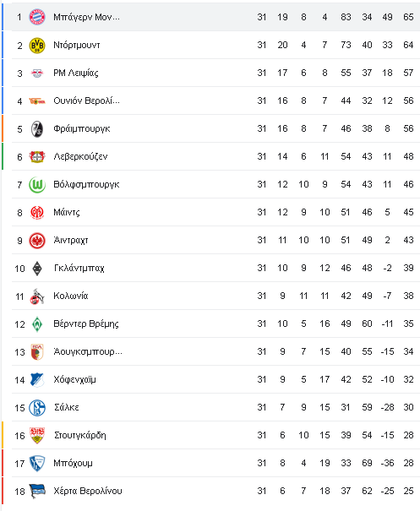Screen dimensions: 420x511
Task: Select Βόλφσμπουργκ points value 46
Action: point(408,184)
